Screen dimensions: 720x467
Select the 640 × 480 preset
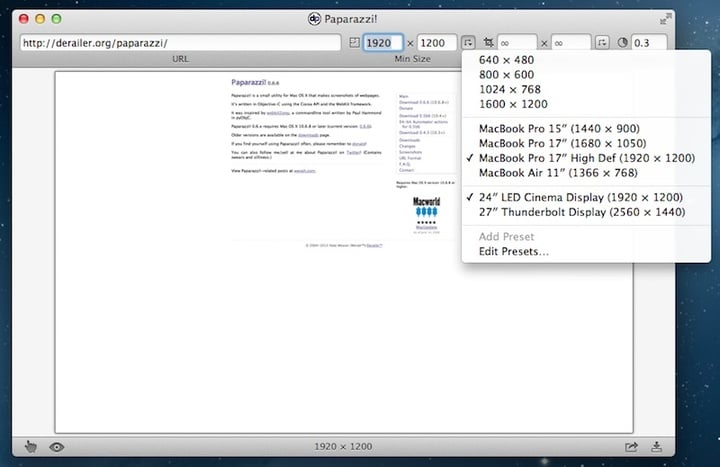(506, 60)
